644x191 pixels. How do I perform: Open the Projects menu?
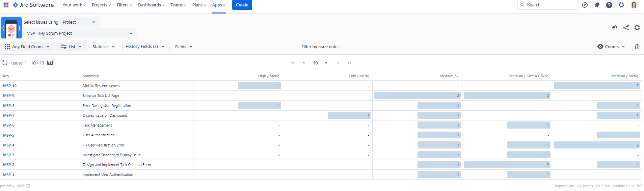tap(101, 5)
